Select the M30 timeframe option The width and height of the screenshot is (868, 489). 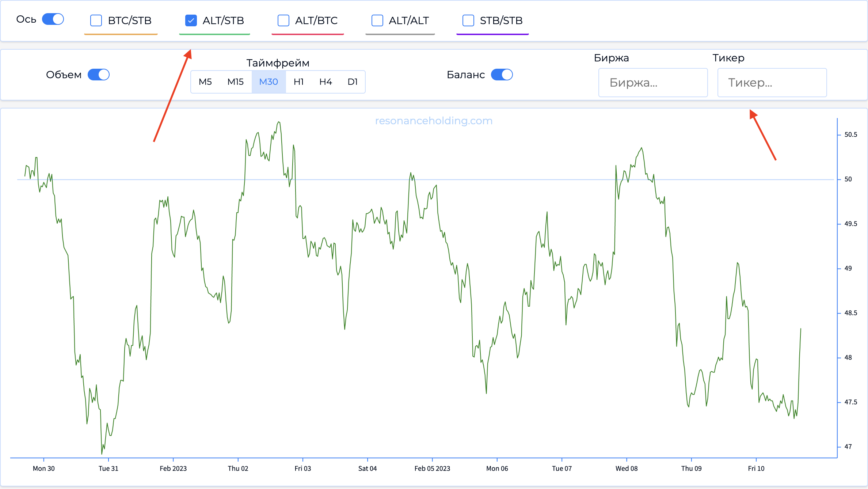click(x=269, y=82)
